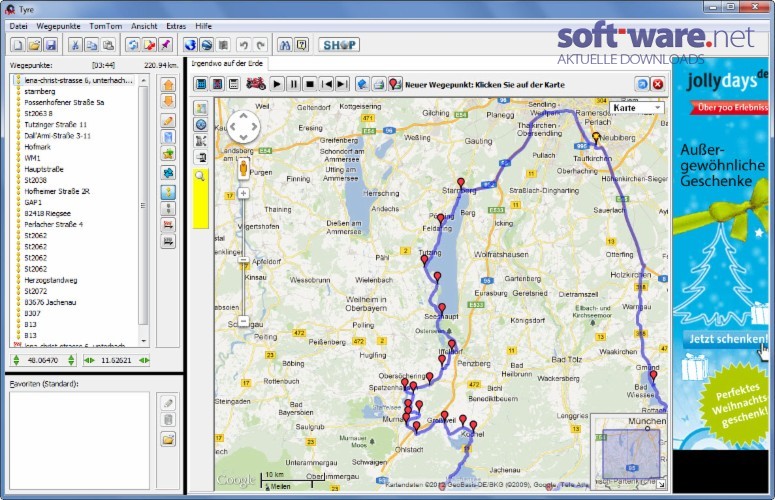Click the magnifier on the yellow search bar
The image size is (775, 500).
click(200, 176)
